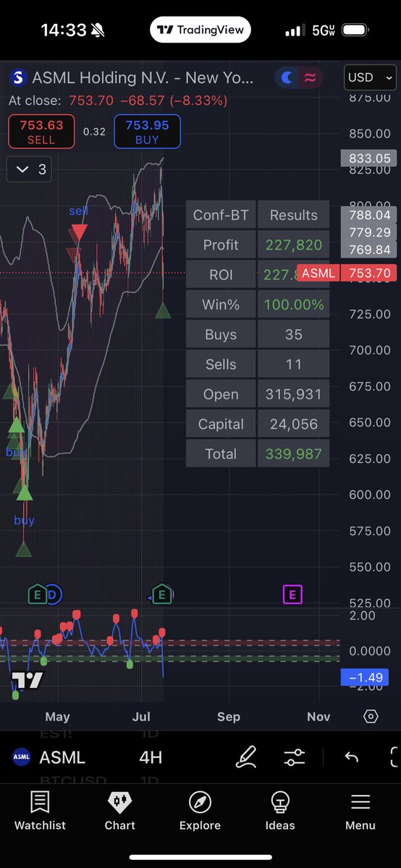Open the blue D dividend marker
The image size is (401, 868).
(x=53, y=595)
